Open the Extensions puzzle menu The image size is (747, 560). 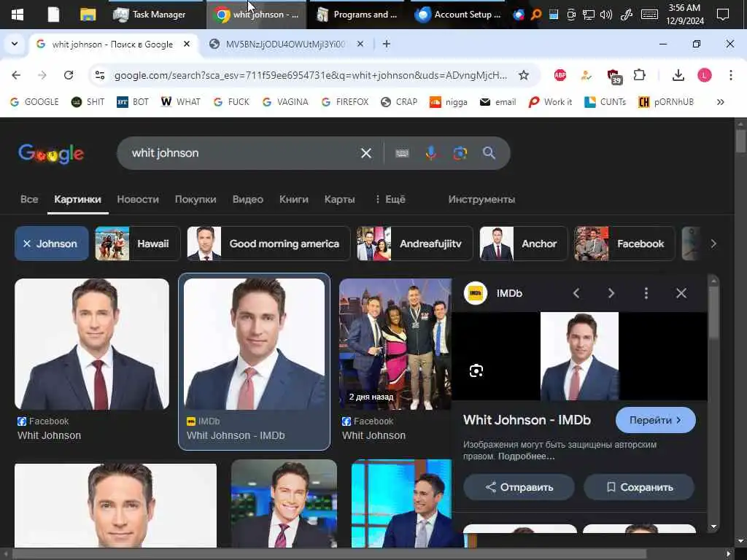click(639, 75)
